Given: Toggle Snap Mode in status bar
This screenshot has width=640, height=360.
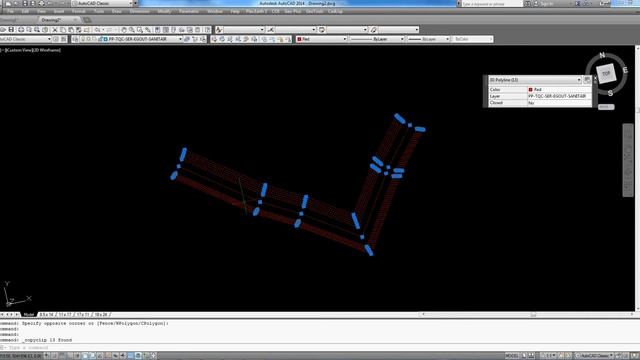Looking at the screenshot, I should coord(54,356).
